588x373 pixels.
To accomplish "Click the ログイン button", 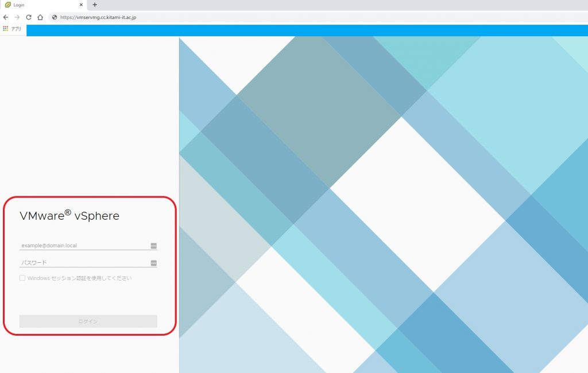I will point(88,321).
